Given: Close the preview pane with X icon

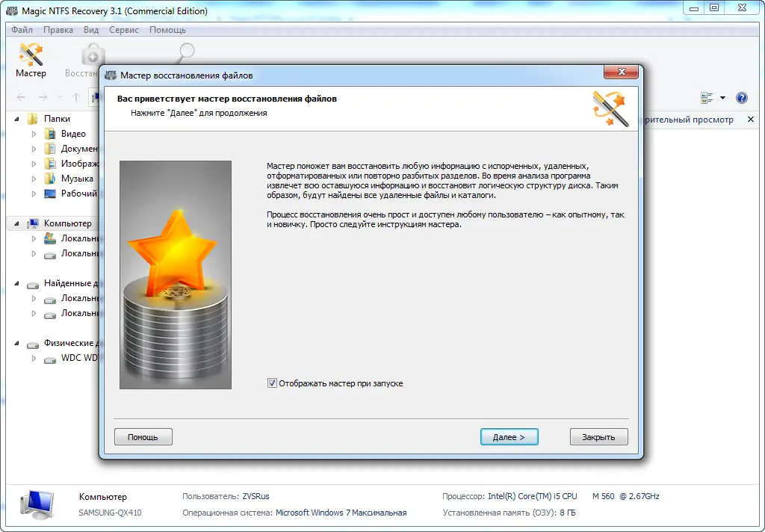Looking at the screenshot, I should (750, 119).
